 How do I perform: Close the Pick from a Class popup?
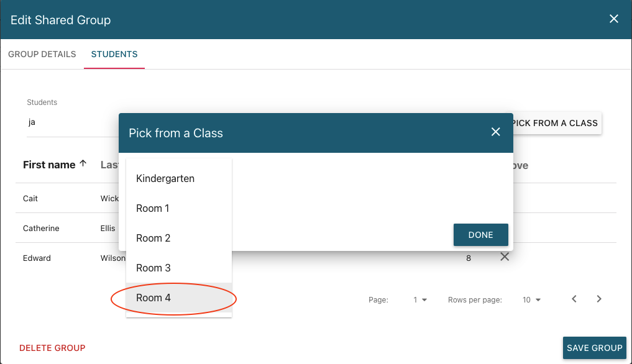point(495,132)
